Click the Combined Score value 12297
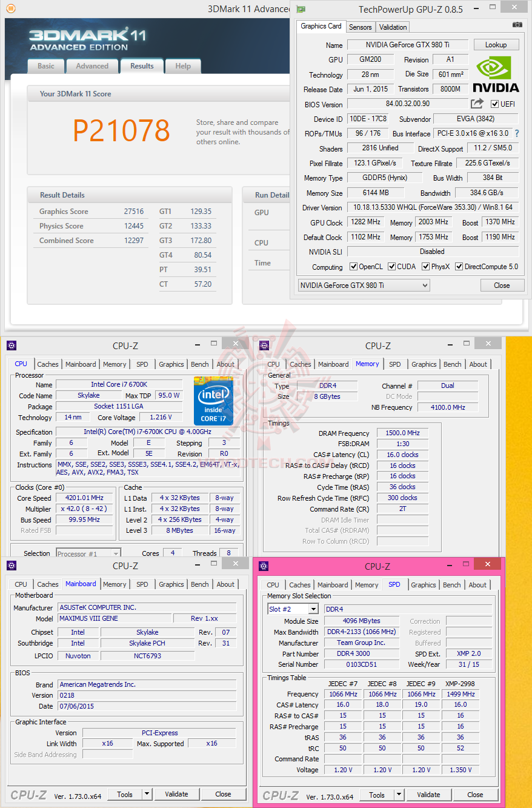 pyautogui.click(x=134, y=241)
